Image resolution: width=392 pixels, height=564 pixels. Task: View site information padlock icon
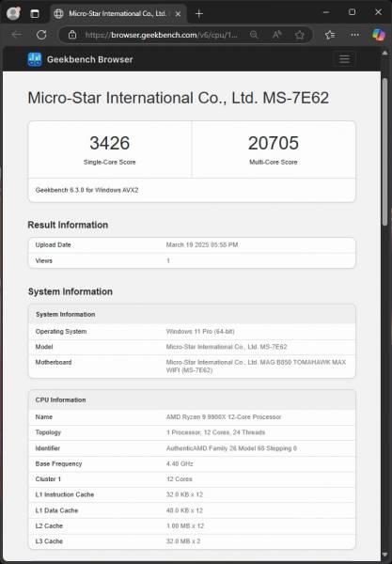[72, 35]
